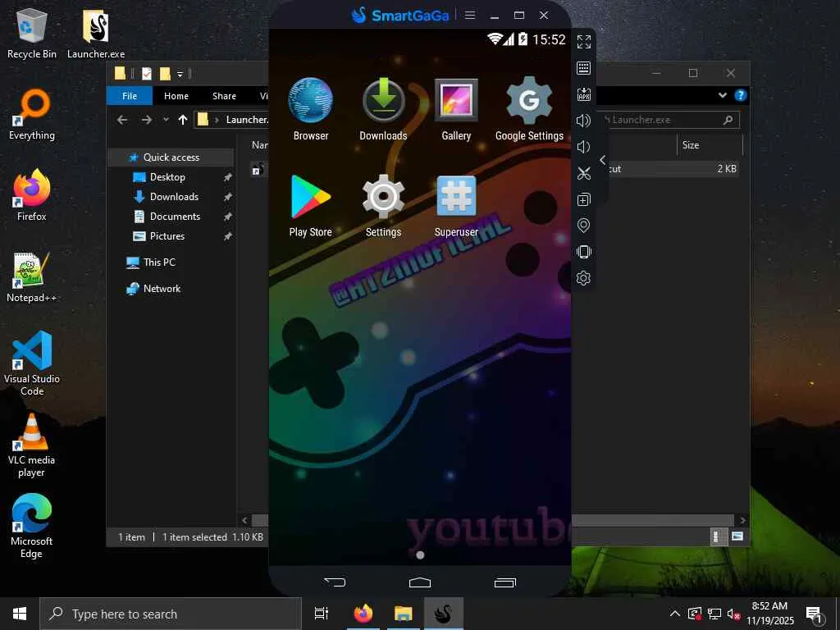Switch to large icons view
This screenshot has height=630, width=840.
[x=737, y=536]
